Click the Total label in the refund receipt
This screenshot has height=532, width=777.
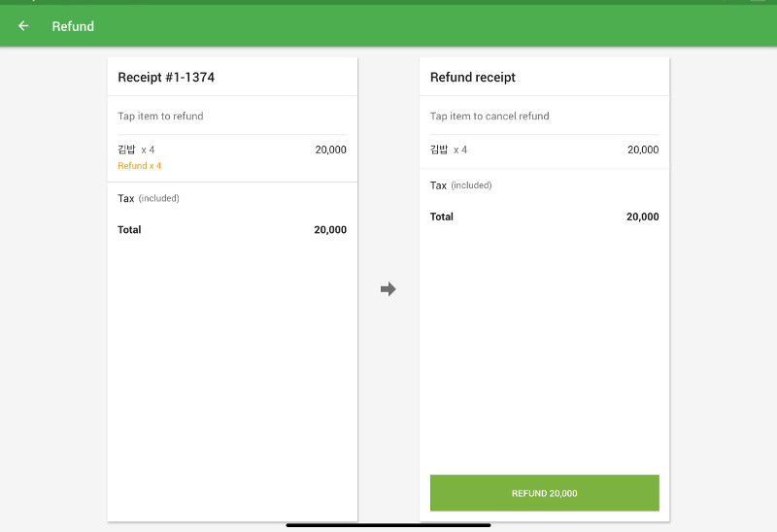(442, 216)
